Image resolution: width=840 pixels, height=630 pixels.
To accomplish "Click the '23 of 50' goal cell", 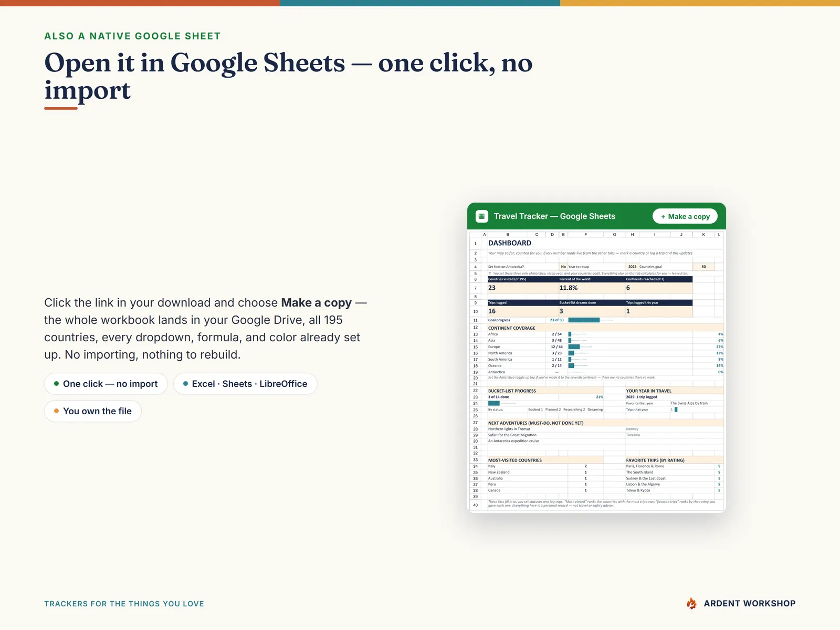I will [x=556, y=320].
